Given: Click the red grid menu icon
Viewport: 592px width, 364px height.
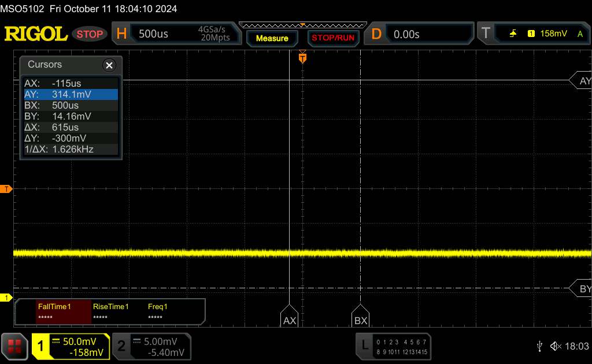Looking at the screenshot, I should [15, 346].
